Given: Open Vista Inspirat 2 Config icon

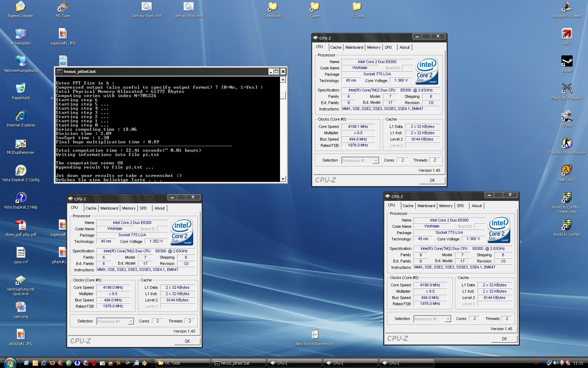Looking at the screenshot, I should 21,173.
